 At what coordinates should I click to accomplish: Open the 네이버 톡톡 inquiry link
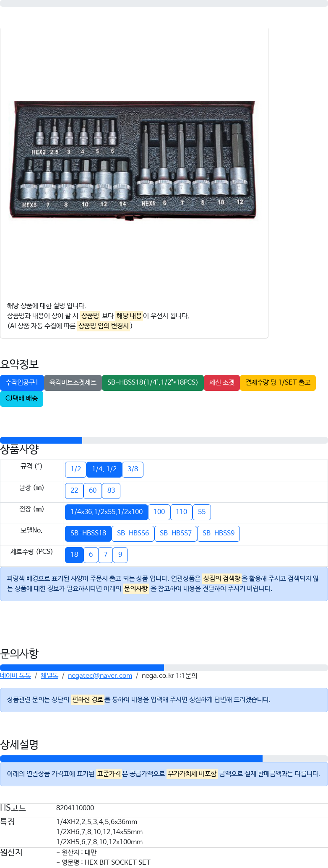tap(16, 675)
